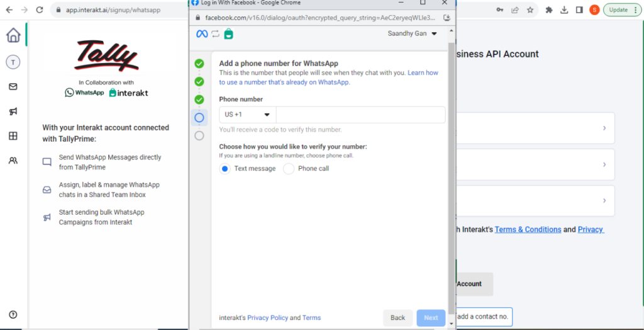Screen dimensions: 644x330
Task: Expand second card chevron in background page
Action: [x=604, y=164]
